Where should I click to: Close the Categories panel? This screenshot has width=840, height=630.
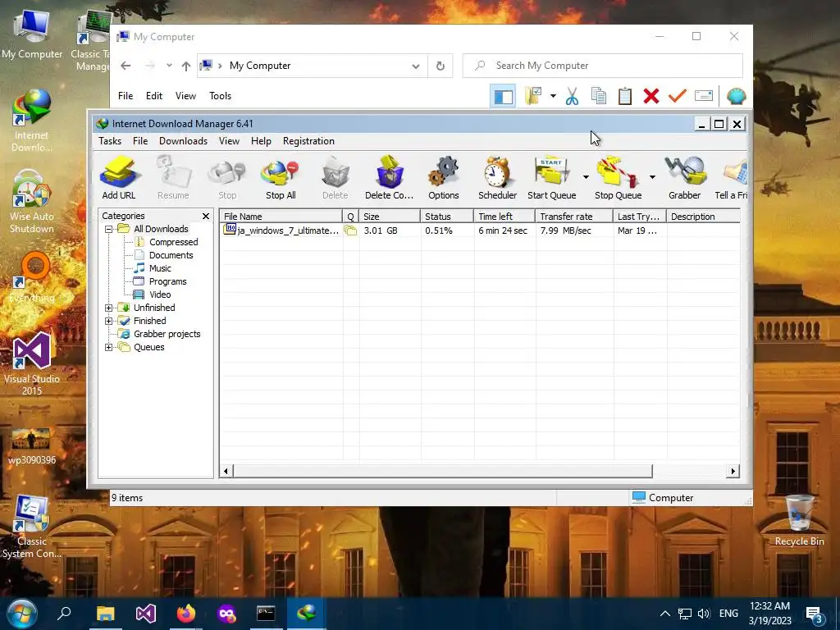click(206, 216)
